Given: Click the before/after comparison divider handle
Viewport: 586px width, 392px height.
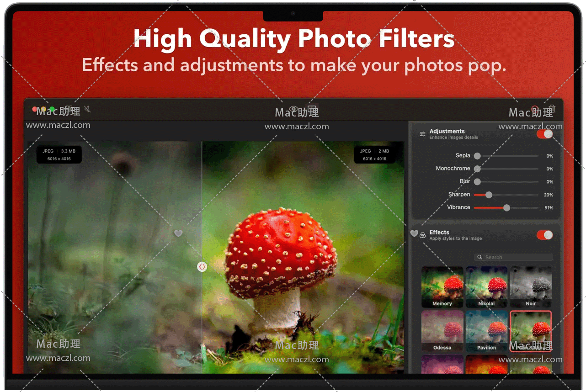Looking at the screenshot, I should (202, 267).
